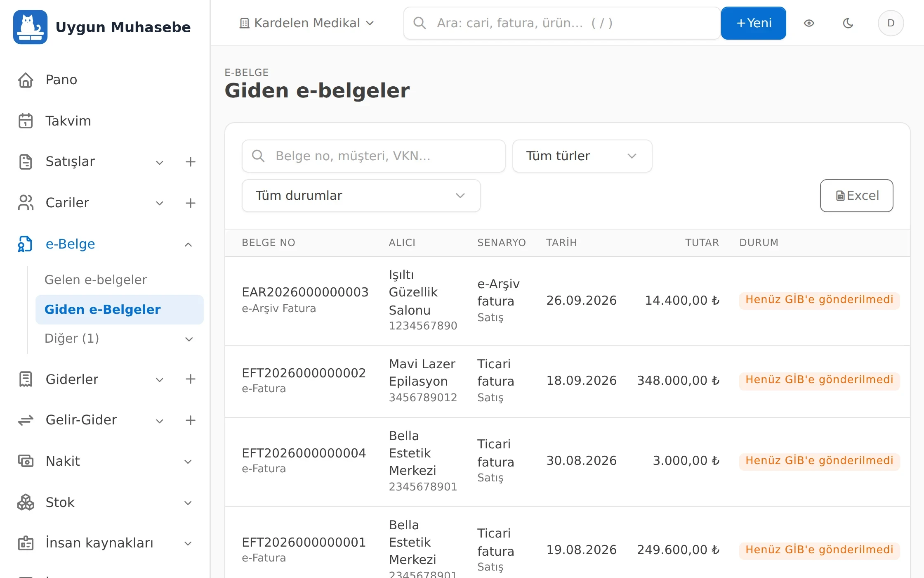The image size is (924, 578).
Task: Expand the Stok menu chevron
Action: 188,503
